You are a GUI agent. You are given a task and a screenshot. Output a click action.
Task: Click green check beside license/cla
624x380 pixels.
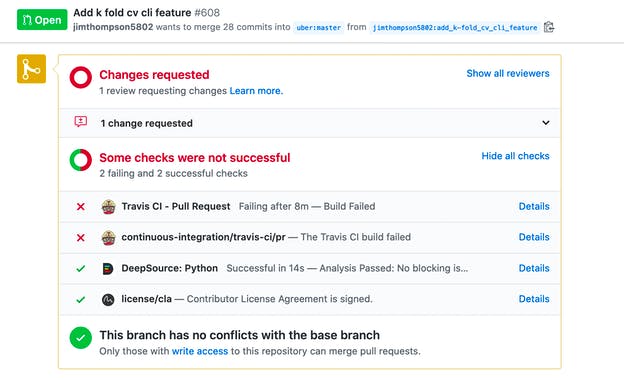coord(81,300)
